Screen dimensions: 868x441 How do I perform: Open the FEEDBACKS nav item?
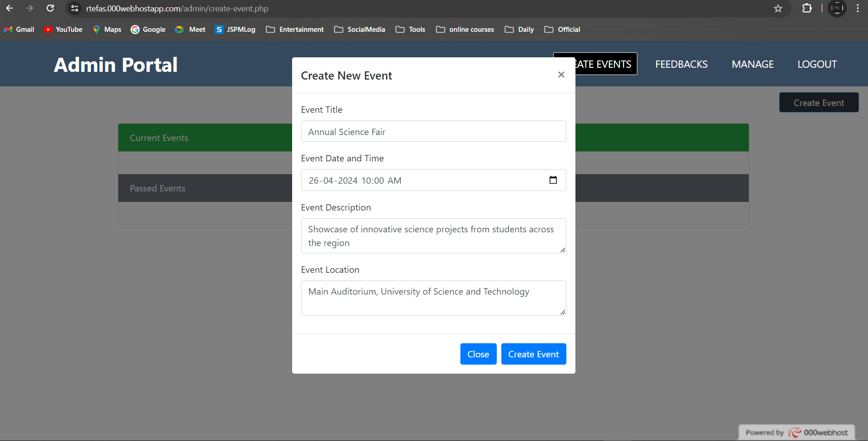point(681,64)
